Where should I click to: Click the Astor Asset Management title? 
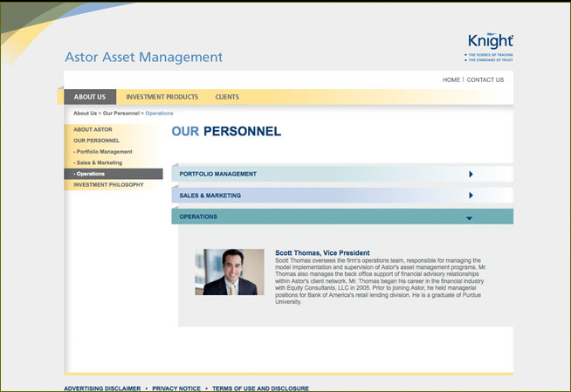click(x=143, y=57)
